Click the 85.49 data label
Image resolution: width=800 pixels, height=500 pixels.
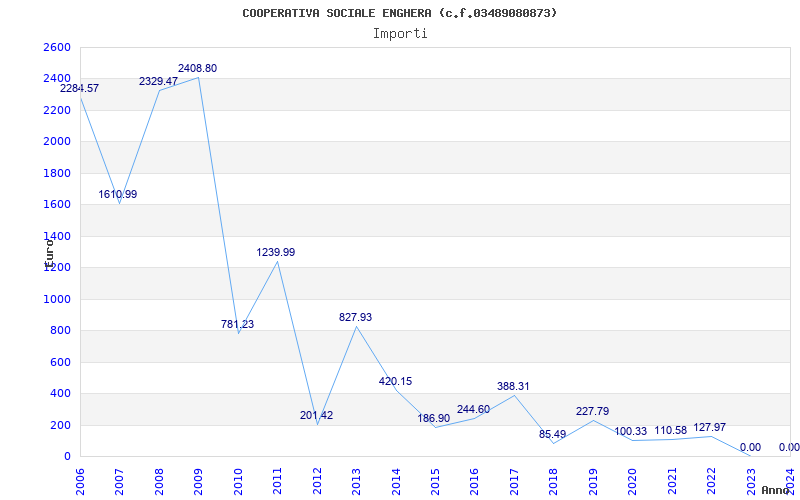tap(553, 435)
